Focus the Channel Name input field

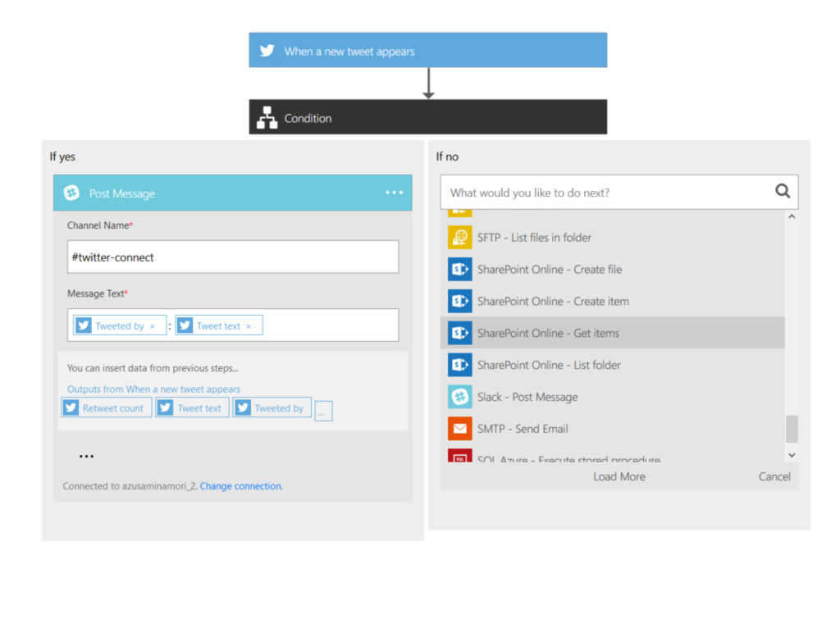[x=232, y=257]
